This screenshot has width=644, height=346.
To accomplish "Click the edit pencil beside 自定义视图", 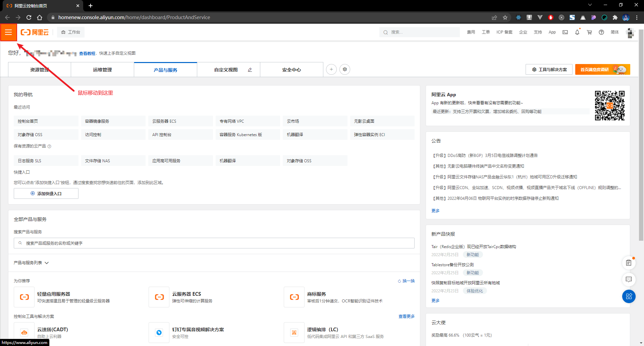I will click(x=250, y=70).
